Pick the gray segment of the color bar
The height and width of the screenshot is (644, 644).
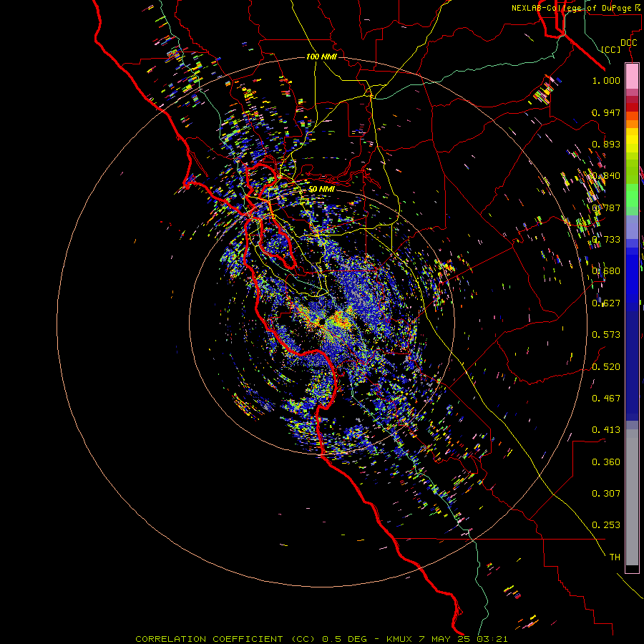632,497
